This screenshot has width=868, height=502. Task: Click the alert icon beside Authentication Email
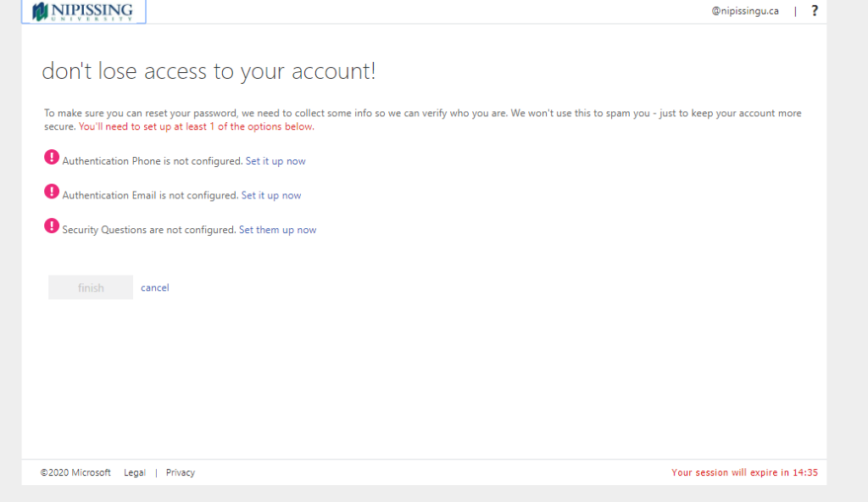(x=52, y=192)
